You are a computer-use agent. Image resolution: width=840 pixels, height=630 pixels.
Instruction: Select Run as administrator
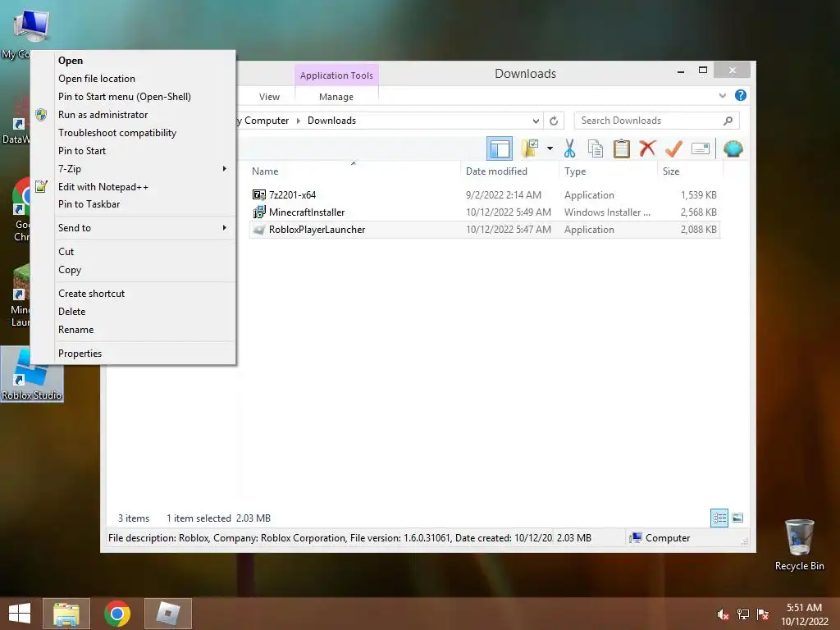click(x=134, y=115)
